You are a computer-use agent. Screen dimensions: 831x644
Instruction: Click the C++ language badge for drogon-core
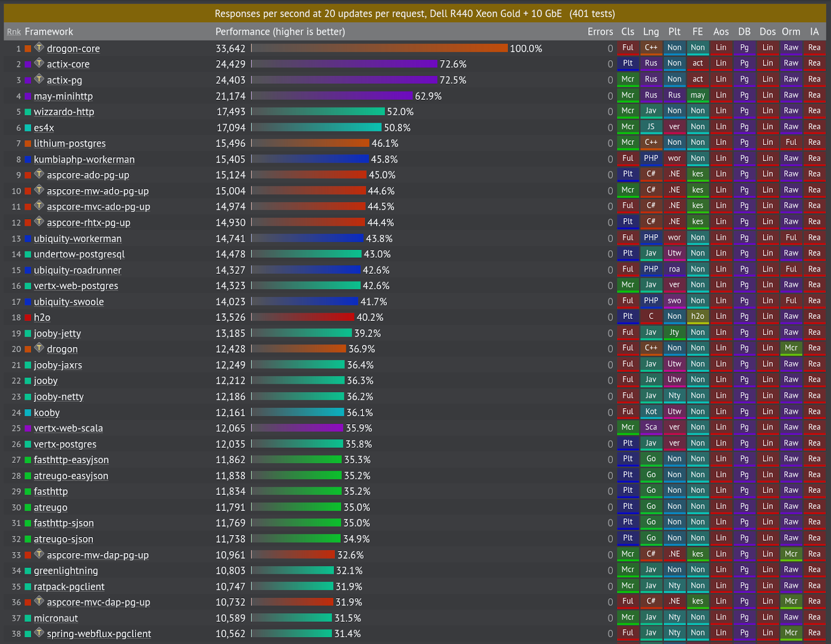[651, 48]
